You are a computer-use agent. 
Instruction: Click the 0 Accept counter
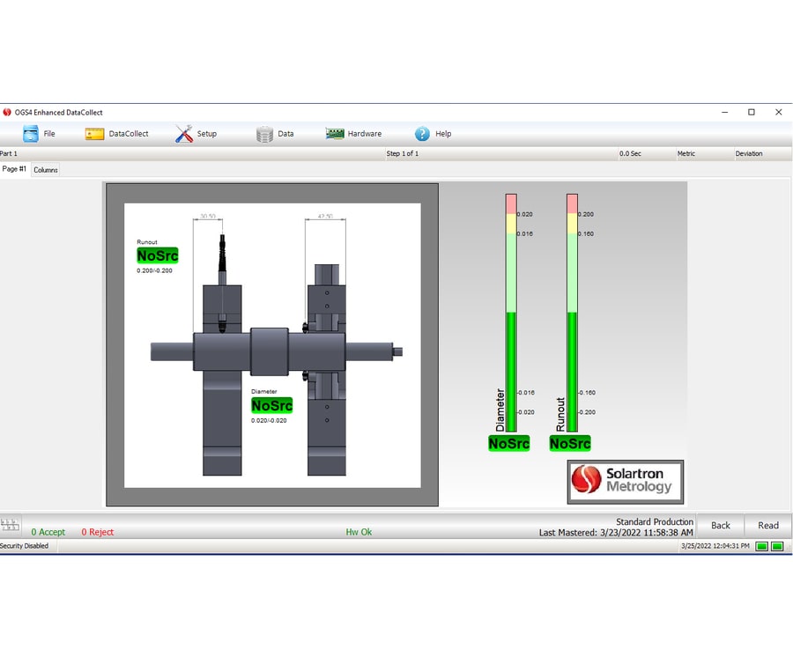[48, 532]
